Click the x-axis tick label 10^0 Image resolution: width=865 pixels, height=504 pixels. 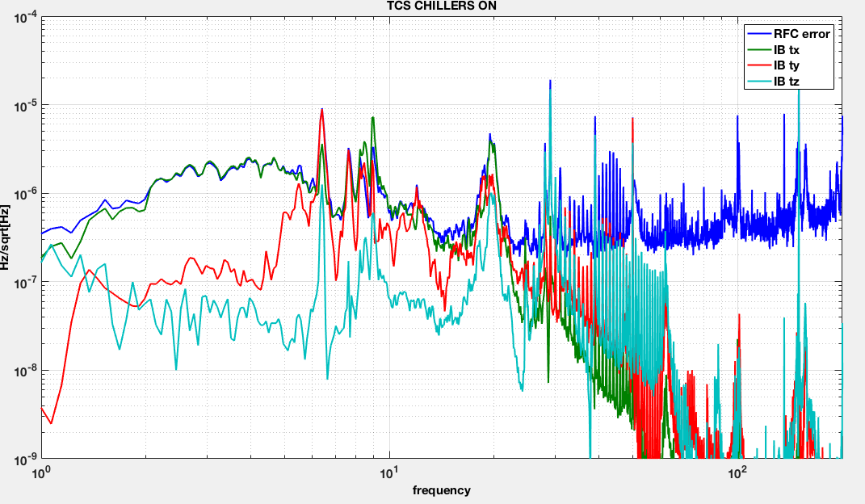[x=41, y=472]
